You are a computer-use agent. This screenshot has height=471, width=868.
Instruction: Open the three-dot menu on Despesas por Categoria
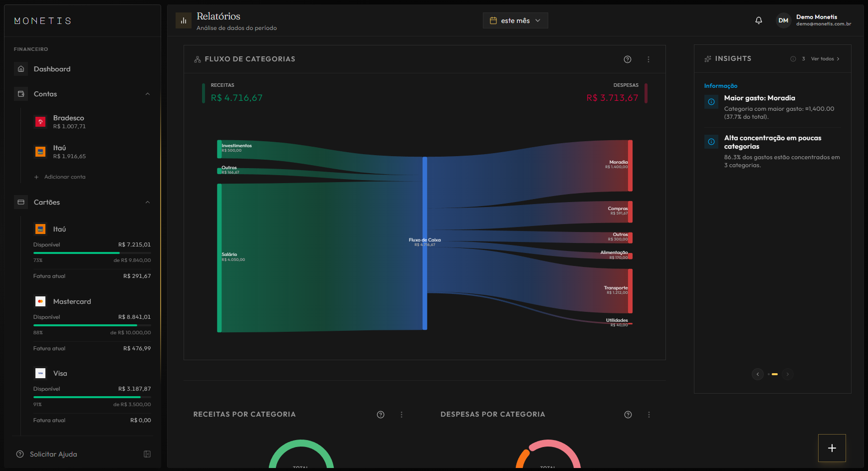pos(649,414)
